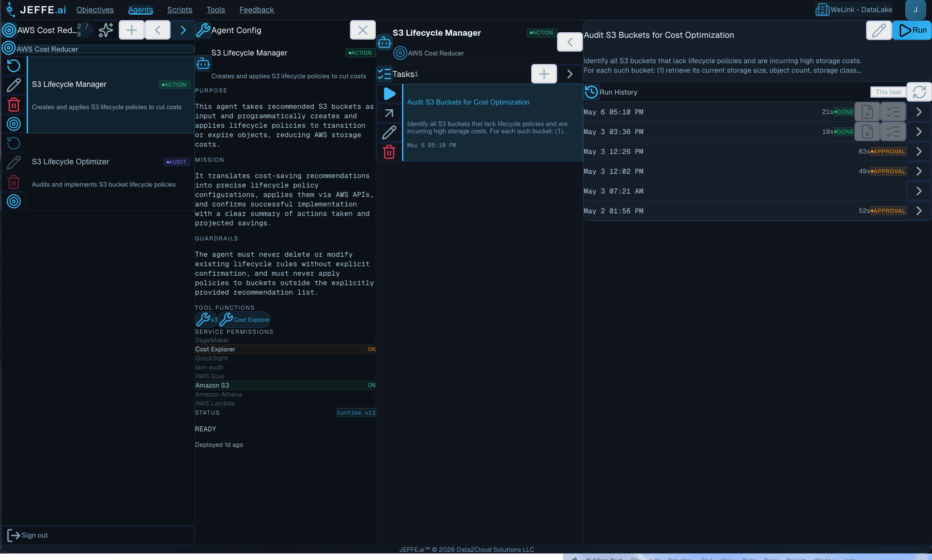Viewport: 932px width, 560px height.
Task: Delete the Audit S3 Buckets task trash icon
Action: pos(390,152)
